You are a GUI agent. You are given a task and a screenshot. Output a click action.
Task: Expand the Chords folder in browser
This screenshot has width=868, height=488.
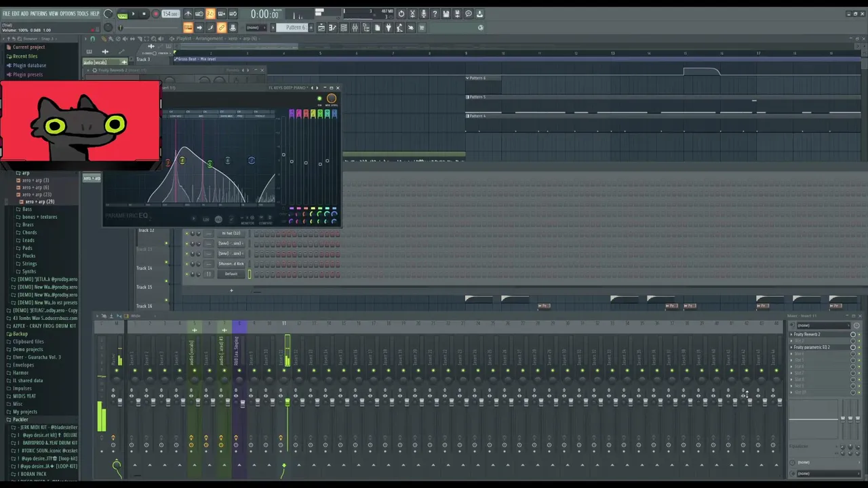(29, 232)
